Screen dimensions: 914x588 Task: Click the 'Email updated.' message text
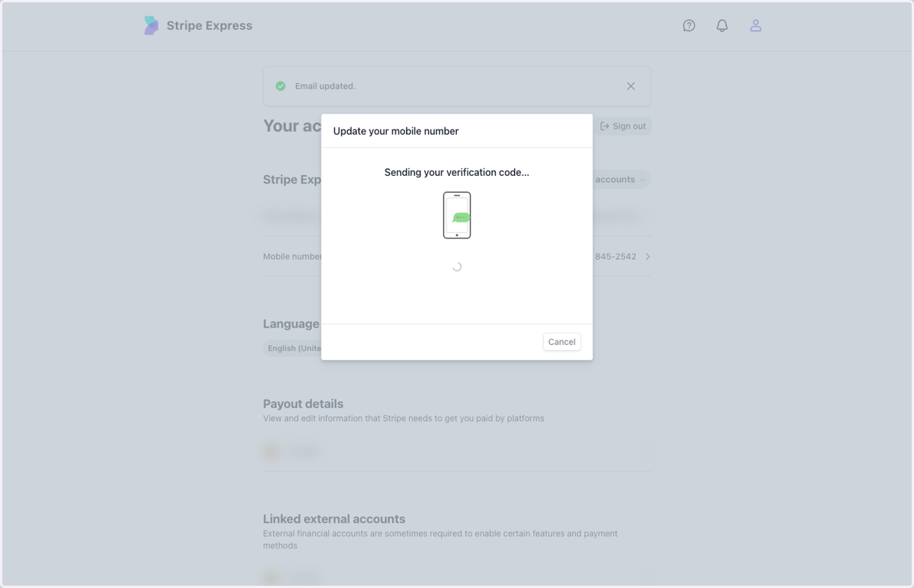point(325,86)
